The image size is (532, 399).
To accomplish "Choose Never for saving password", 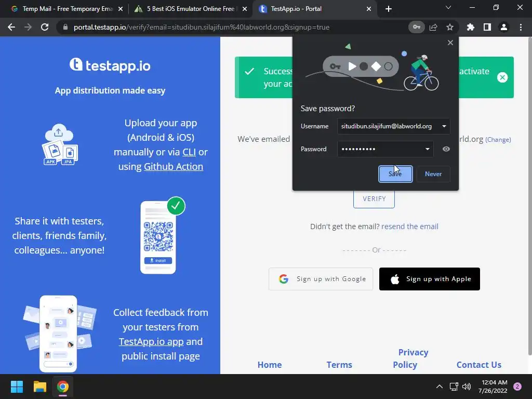I will coord(433,174).
